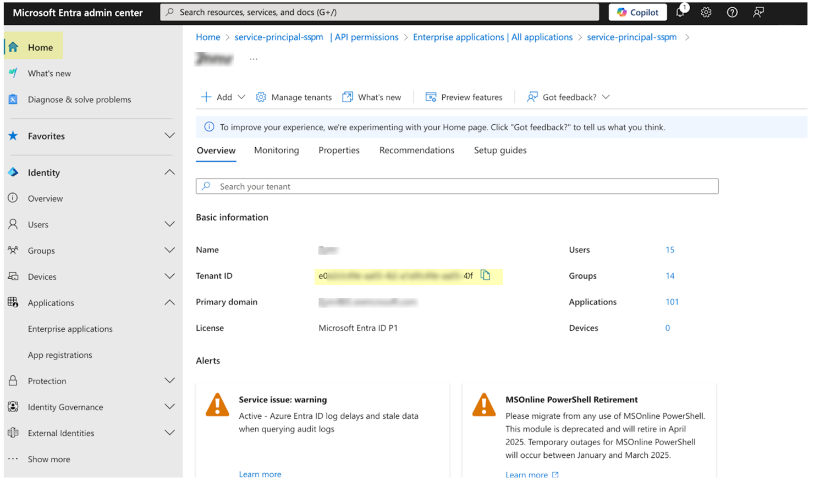Click the Applications count 101 link

pyautogui.click(x=672, y=302)
